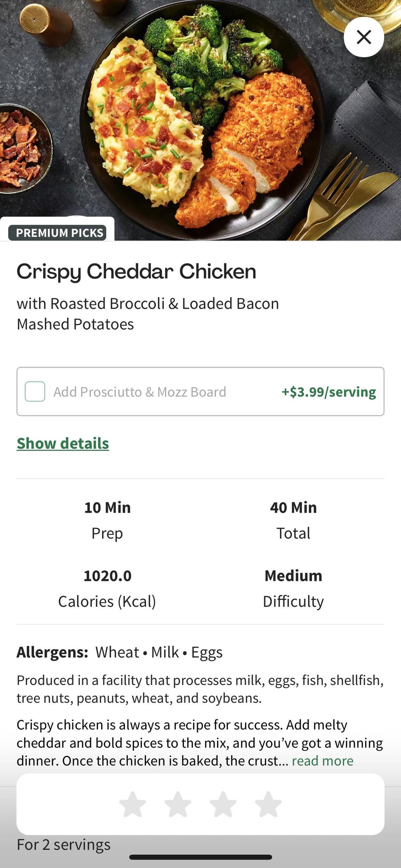The height and width of the screenshot is (868, 401).
Task: Select the Crispy Cheddar Chicken title
Action: pyautogui.click(x=136, y=272)
